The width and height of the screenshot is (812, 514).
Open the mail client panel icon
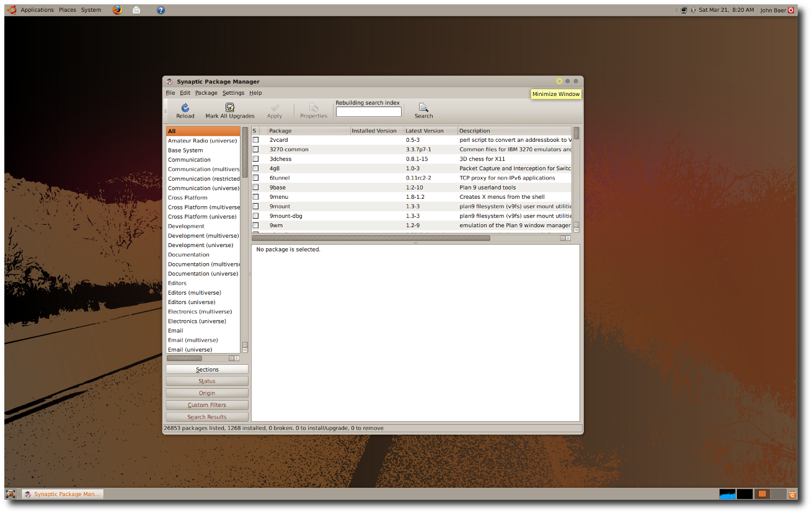click(136, 10)
